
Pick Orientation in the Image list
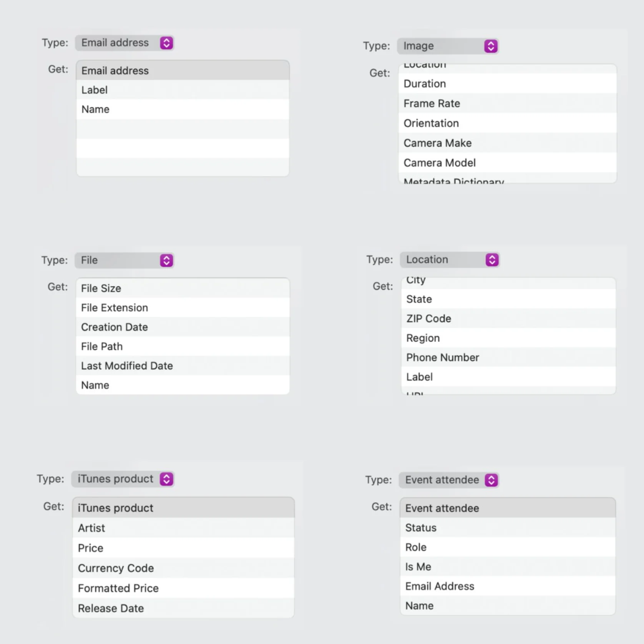[507, 123]
